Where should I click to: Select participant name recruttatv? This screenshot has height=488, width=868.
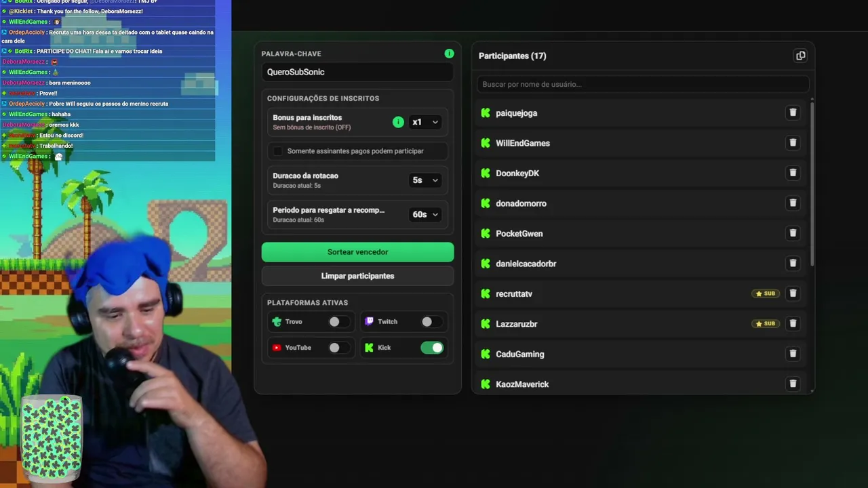(514, 294)
